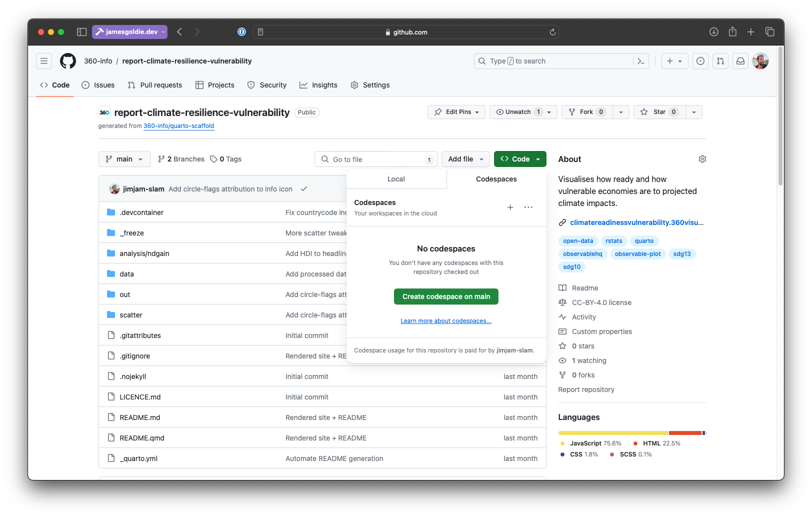Click Safari sidebar toggle icon
This screenshot has width=812, height=517.
(x=81, y=32)
